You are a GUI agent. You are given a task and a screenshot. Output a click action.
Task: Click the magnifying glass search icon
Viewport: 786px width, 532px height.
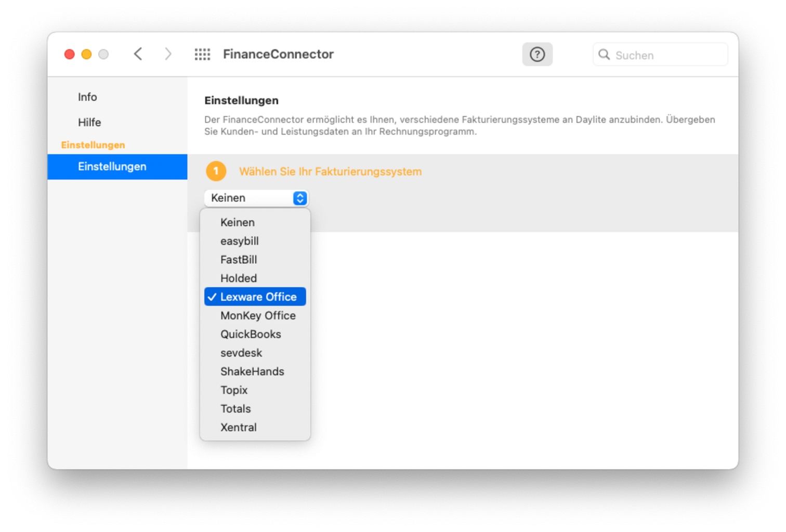604,55
